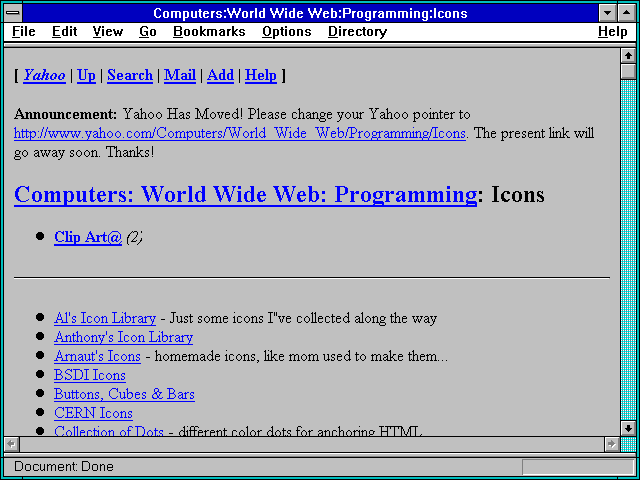Open the window control menu box
Screen dimensions: 640x480
[x=13, y=13]
